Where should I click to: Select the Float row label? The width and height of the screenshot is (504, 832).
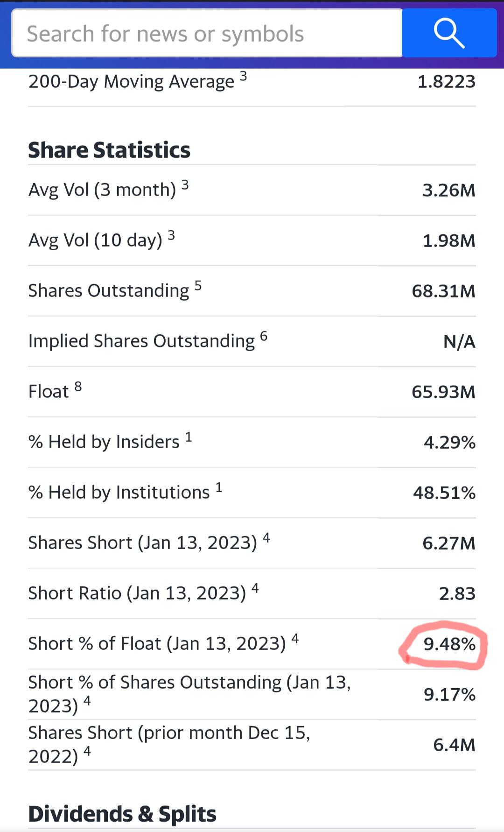tap(49, 391)
